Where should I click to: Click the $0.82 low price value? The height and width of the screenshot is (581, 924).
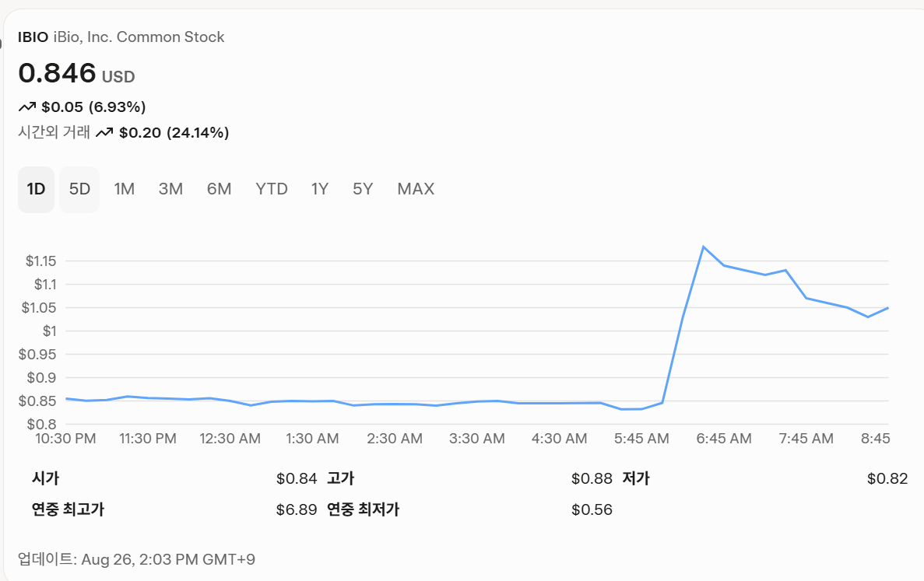point(887,478)
